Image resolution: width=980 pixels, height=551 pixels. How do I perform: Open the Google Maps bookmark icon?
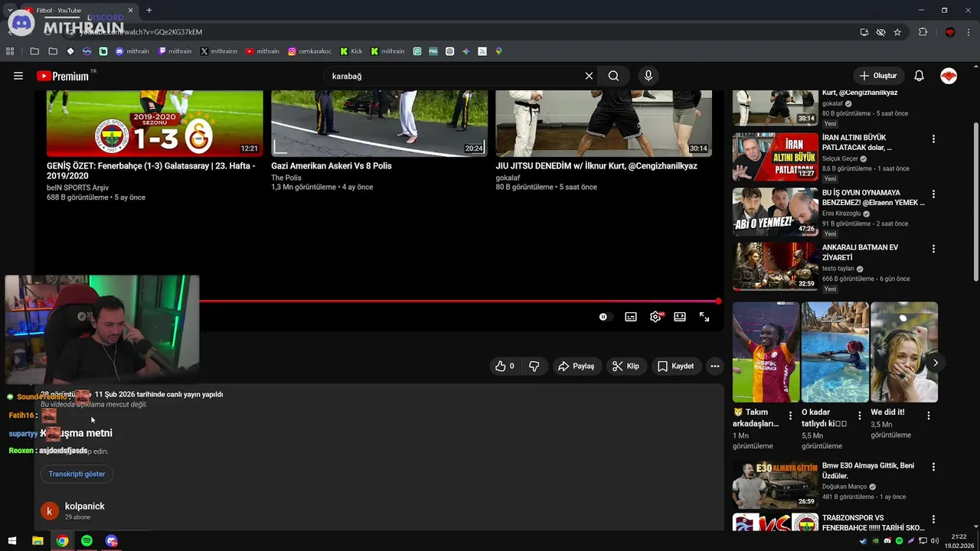[498, 51]
